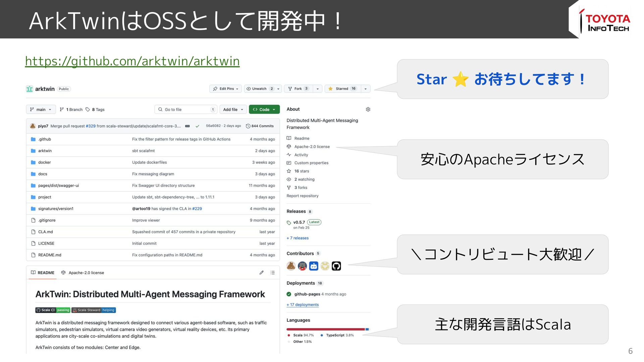
Task: Toggle the Unwatch button
Action: point(259,89)
